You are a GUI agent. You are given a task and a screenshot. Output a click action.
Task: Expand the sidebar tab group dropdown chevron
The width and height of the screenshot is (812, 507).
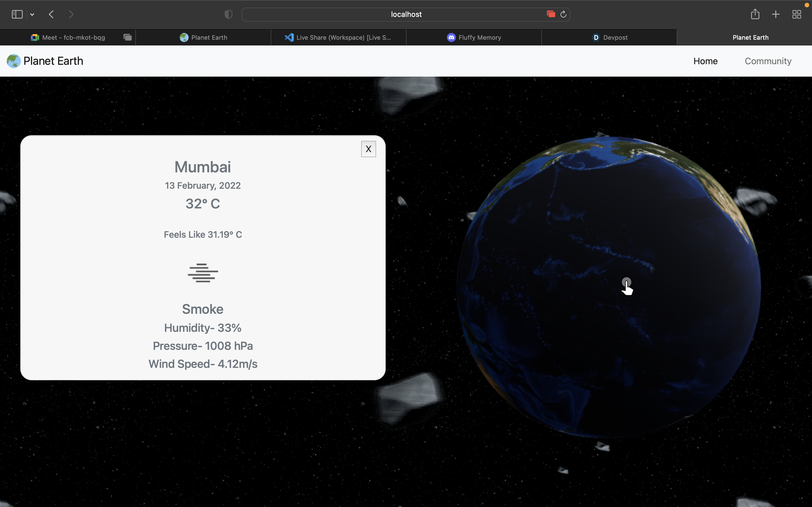pos(32,14)
